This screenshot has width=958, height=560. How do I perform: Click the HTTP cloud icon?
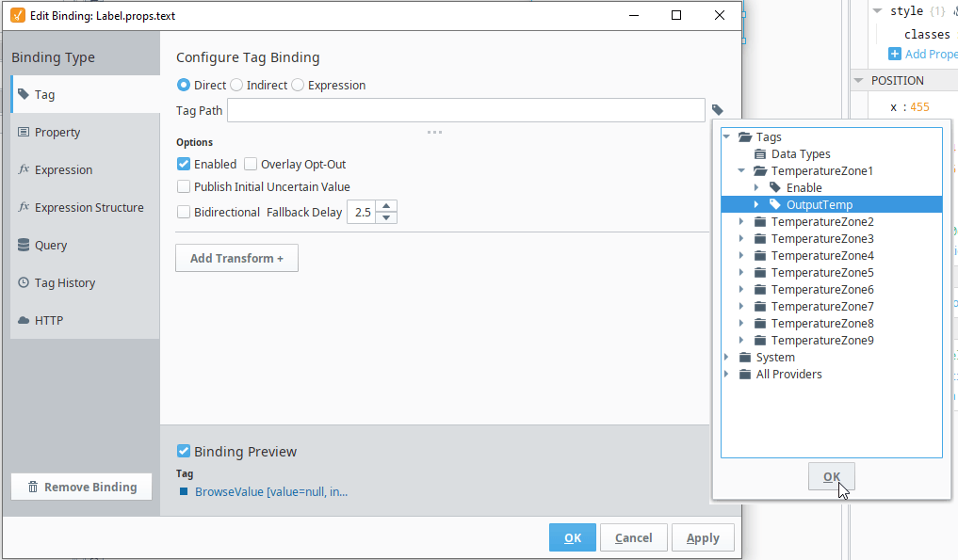24,320
